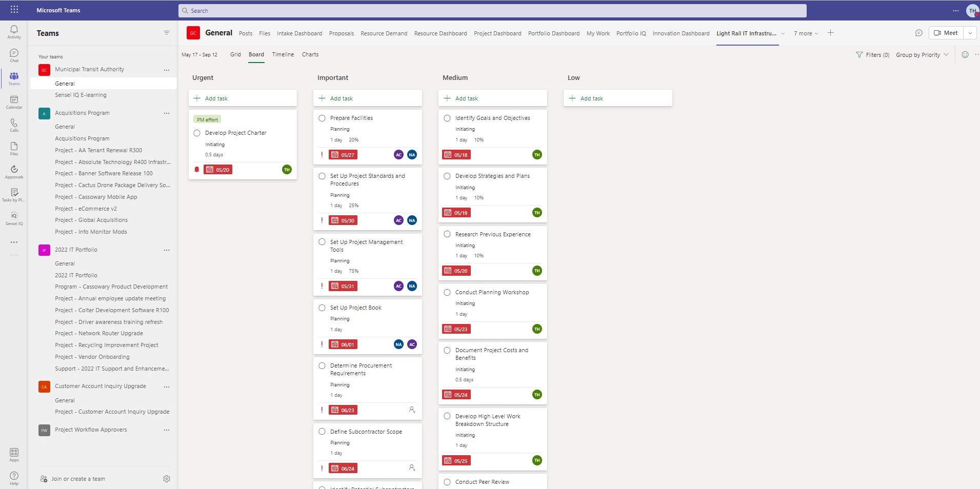Open Chat in the left rail
This screenshot has width=980, height=489.
pyautogui.click(x=14, y=55)
